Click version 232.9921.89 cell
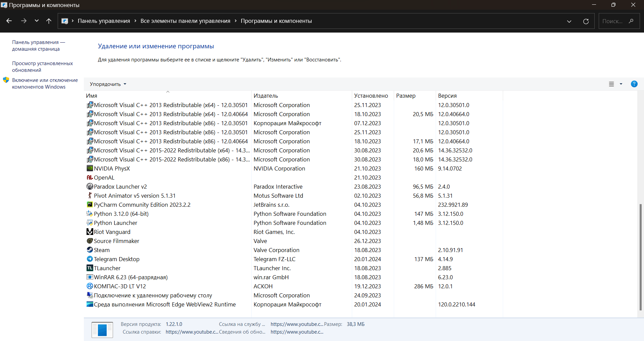The height and width of the screenshot is (341, 644). pos(453,205)
